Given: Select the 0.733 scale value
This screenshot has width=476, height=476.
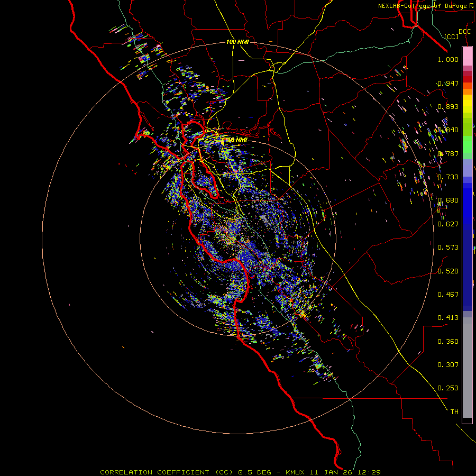Looking at the screenshot, I should (448, 177).
